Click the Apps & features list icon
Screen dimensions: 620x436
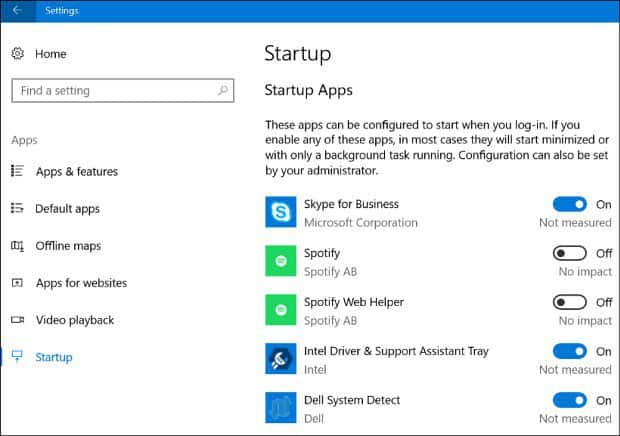click(x=17, y=171)
